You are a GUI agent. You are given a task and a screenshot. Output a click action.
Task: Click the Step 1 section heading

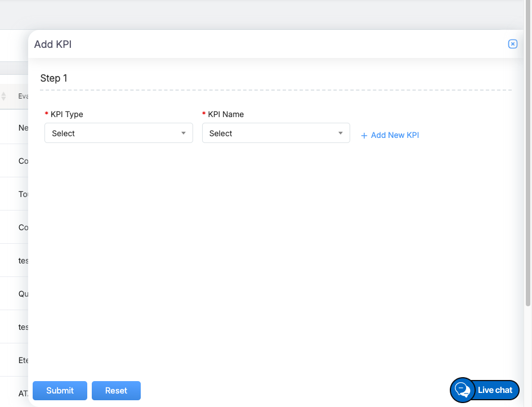tap(54, 78)
